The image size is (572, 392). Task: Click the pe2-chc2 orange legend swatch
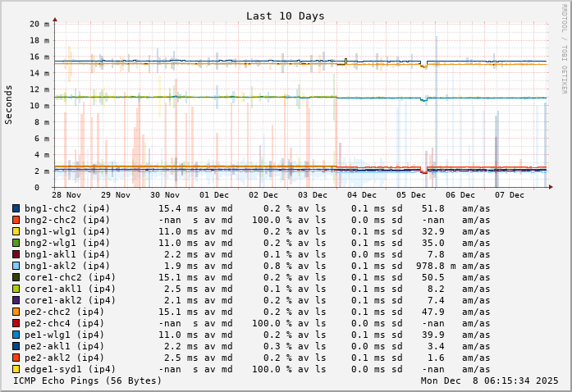pos(16,312)
